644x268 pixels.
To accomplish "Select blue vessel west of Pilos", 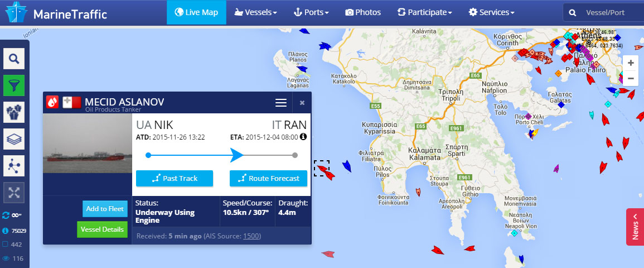I will [x=347, y=166].
